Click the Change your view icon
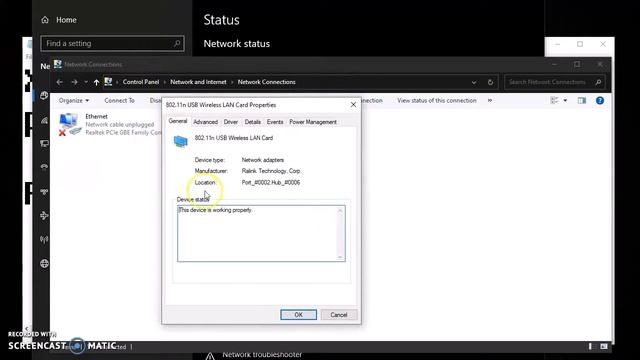640x360 pixels. pyautogui.click(x=554, y=100)
